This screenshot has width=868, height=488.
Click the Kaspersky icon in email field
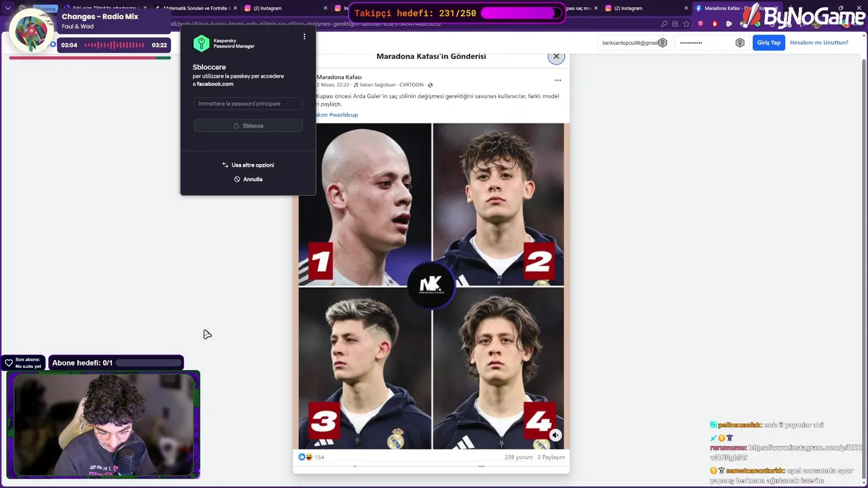click(663, 43)
